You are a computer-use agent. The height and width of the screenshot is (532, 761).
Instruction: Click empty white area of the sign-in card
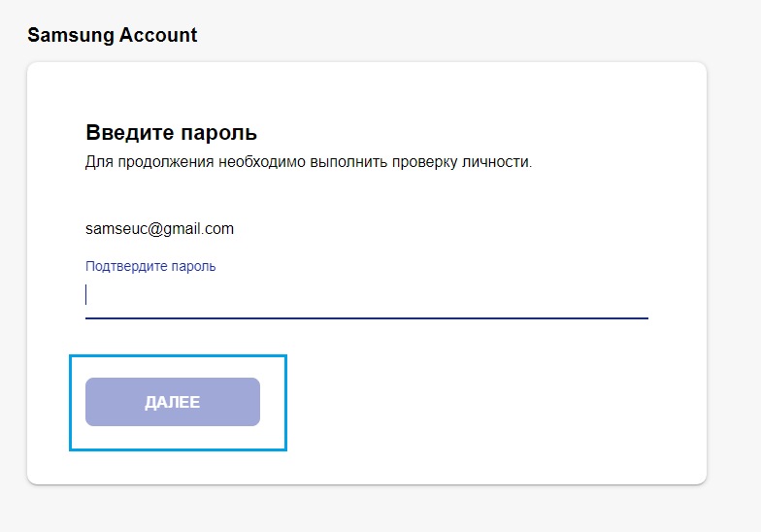pos(485,398)
